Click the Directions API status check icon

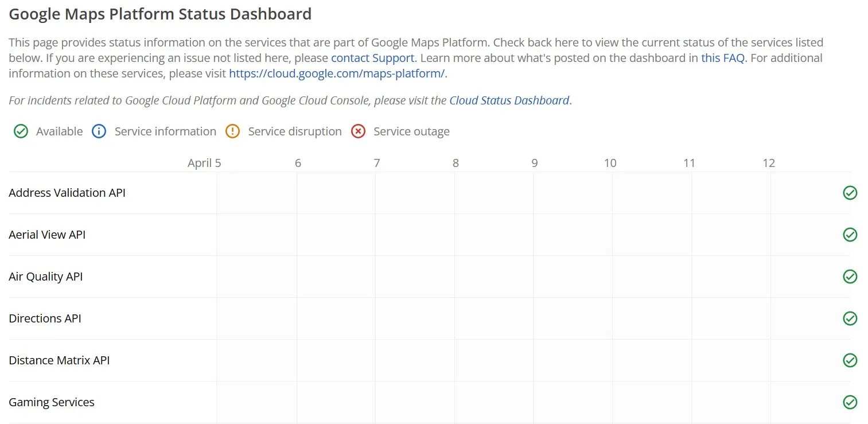pos(850,318)
